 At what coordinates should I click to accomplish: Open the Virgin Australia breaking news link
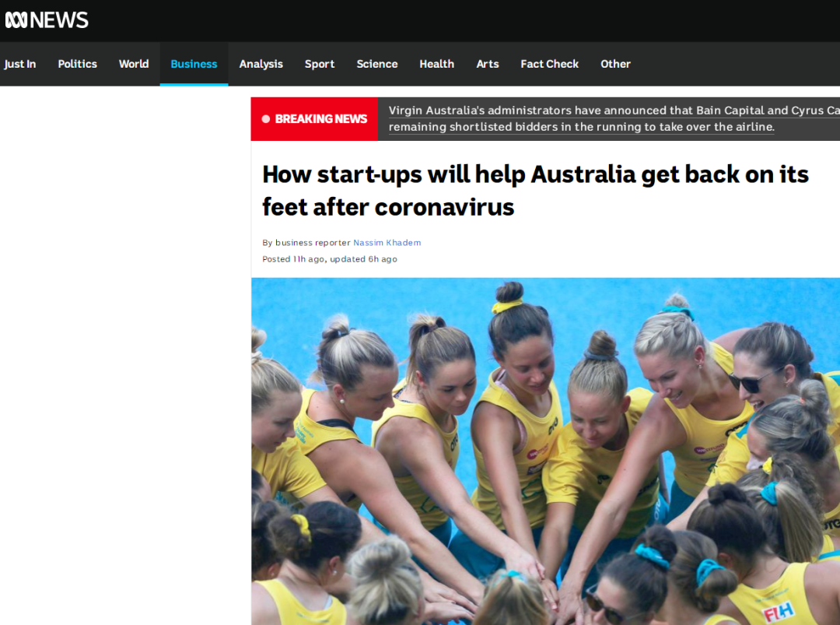coord(614,118)
